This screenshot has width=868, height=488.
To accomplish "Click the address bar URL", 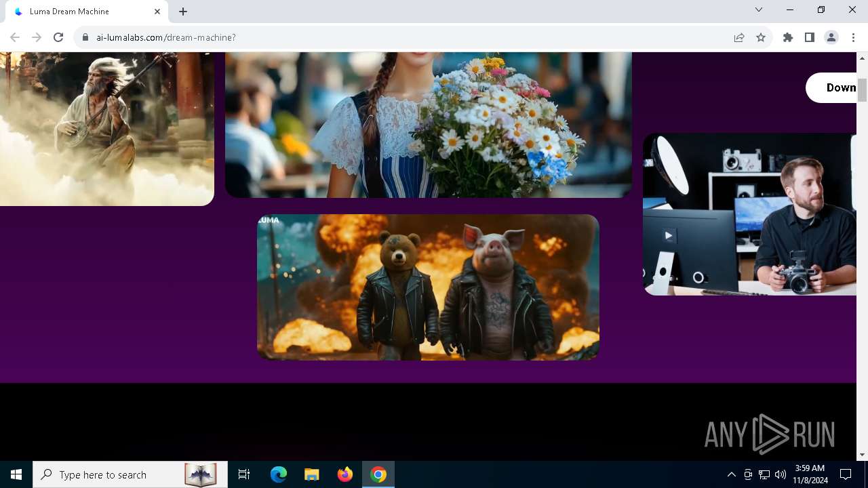I will [x=166, y=37].
